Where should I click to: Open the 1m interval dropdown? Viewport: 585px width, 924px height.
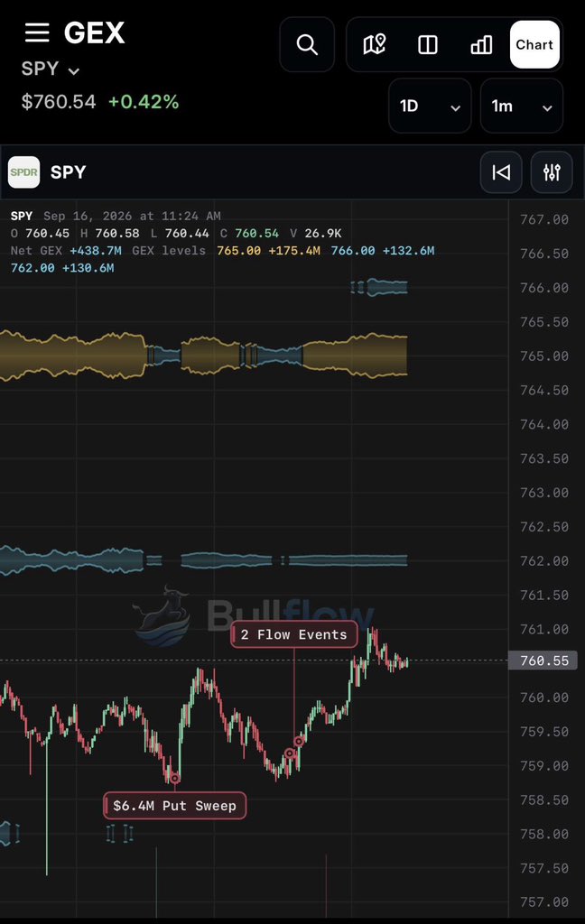(521, 106)
